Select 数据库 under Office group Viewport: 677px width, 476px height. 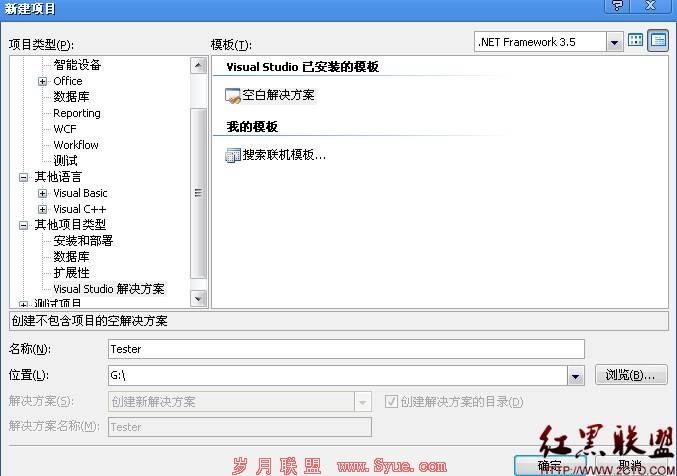[x=71, y=97]
